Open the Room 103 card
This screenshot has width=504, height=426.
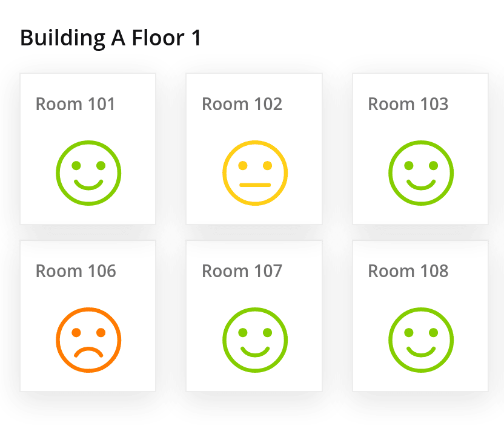tap(420, 149)
